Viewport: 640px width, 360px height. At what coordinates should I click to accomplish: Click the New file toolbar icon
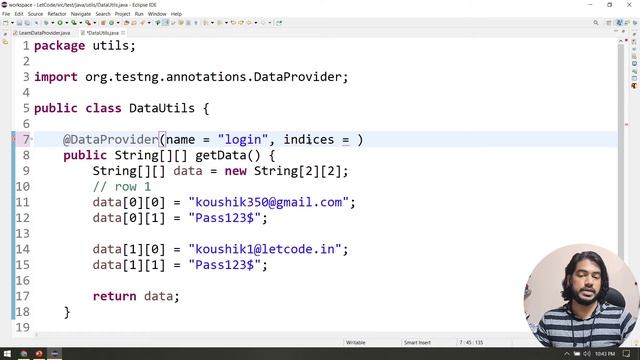(x=6, y=23)
